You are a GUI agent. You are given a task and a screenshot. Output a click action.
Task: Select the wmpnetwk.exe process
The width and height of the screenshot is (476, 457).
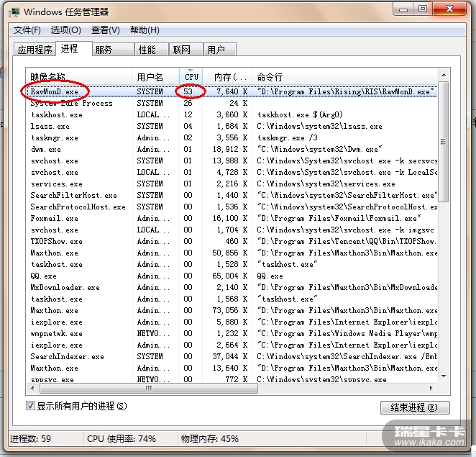(232, 333)
